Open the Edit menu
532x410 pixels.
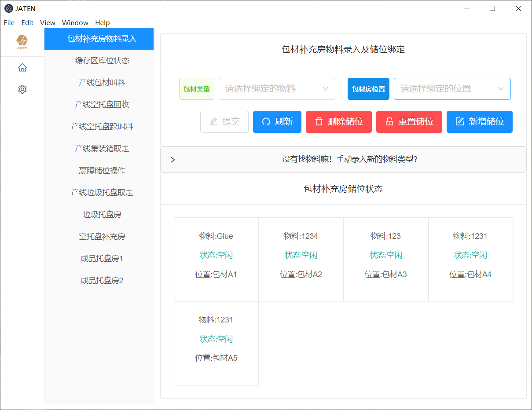tap(27, 22)
